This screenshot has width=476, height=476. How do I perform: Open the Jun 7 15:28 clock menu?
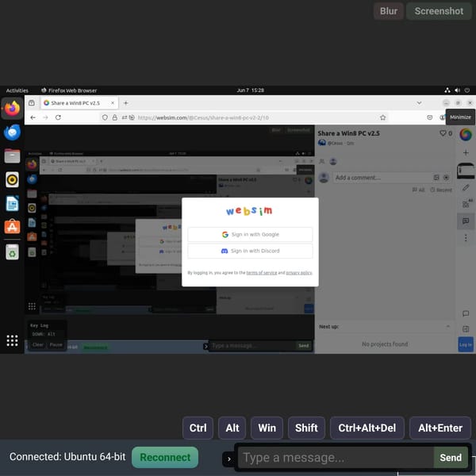tap(250, 90)
